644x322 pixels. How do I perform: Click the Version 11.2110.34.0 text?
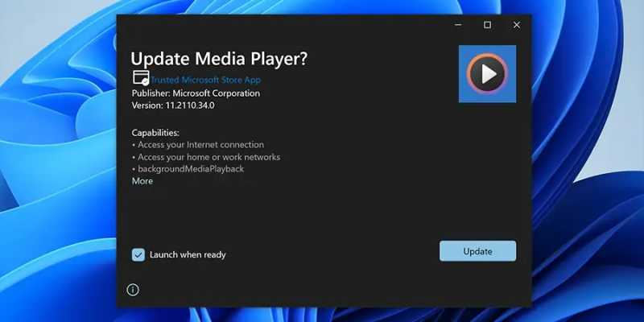pos(173,105)
